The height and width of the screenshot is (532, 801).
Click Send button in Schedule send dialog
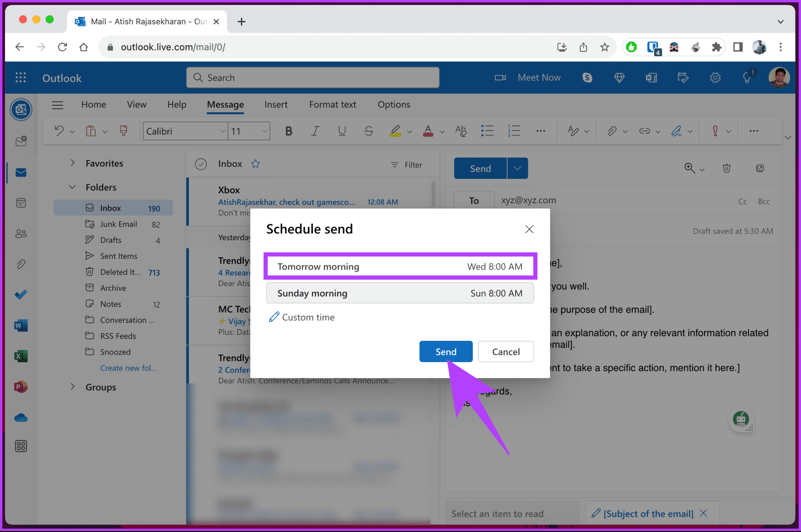coord(446,351)
